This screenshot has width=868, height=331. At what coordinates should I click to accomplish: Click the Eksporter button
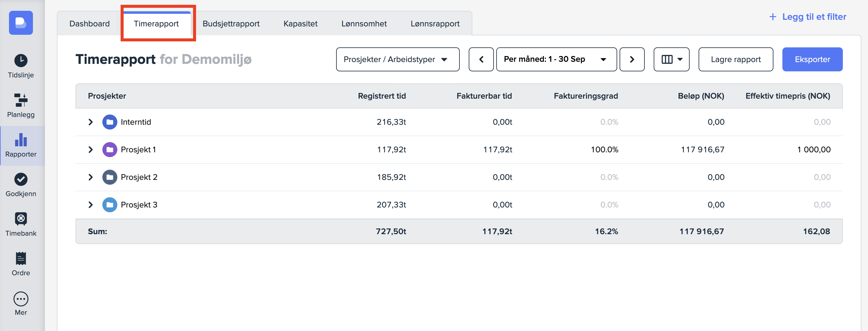click(x=812, y=59)
